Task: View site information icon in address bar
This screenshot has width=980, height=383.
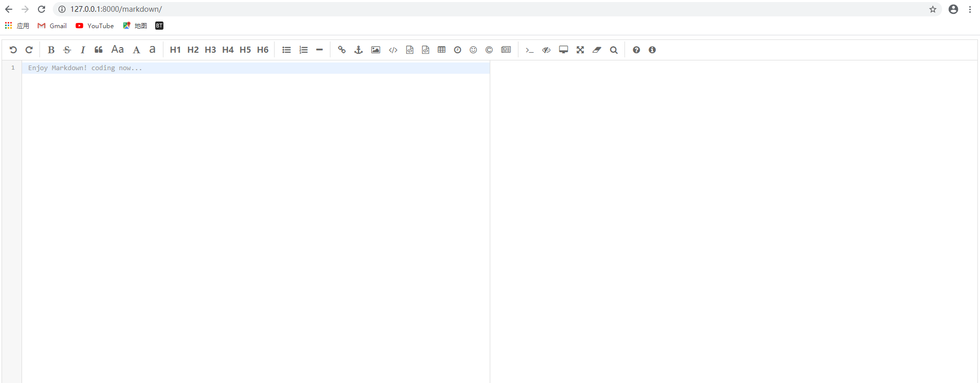Action: pyautogui.click(x=62, y=9)
